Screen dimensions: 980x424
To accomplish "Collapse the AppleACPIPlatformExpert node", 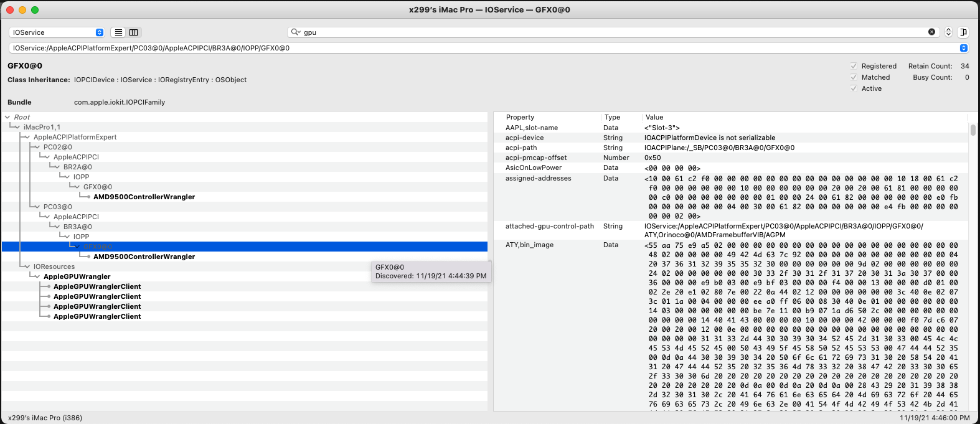I will pos(27,137).
